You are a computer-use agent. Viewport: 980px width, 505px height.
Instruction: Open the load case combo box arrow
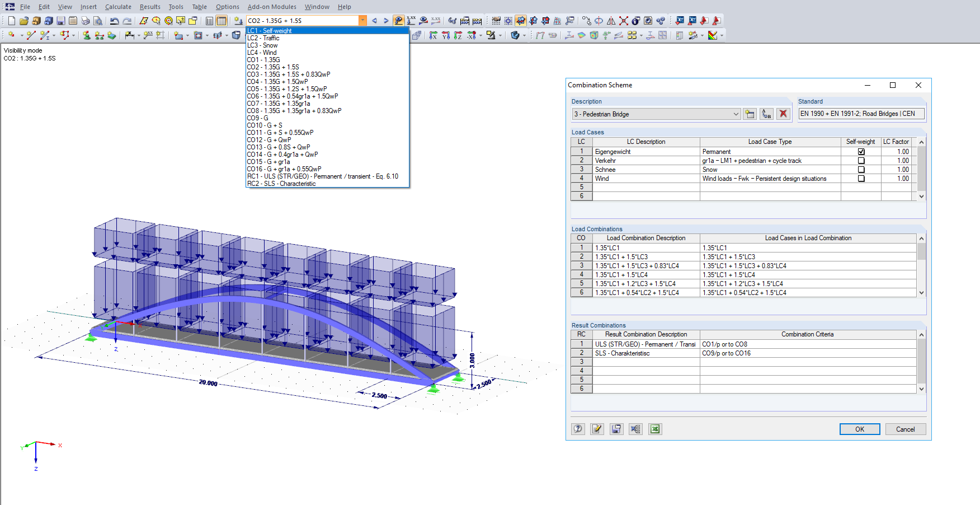[362, 21]
